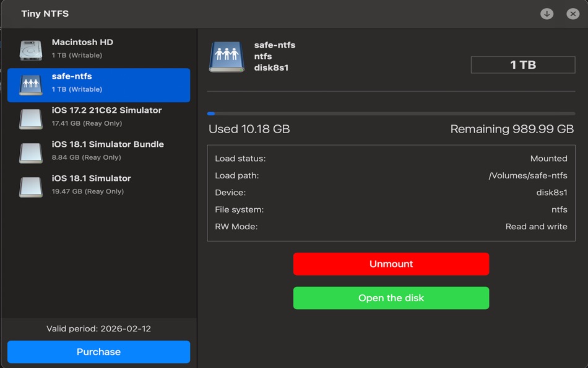Click the Tiny NTFS window title
The image size is (588, 368).
click(45, 14)
